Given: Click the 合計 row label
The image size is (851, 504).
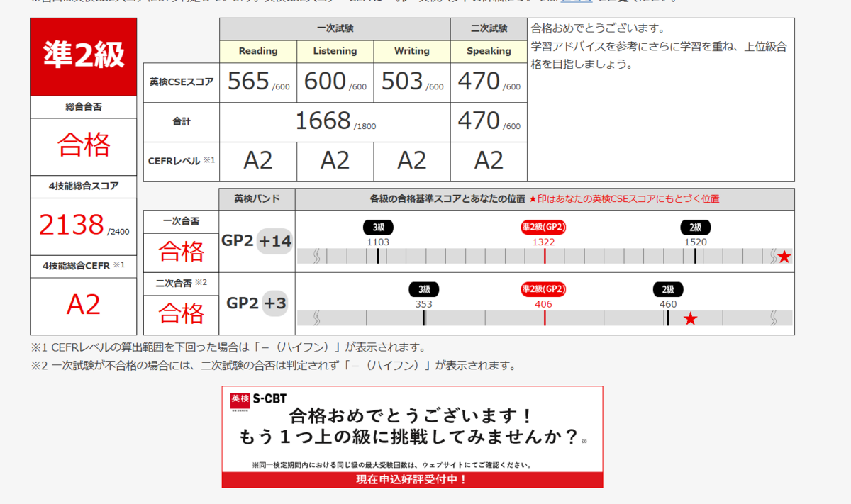Looking at the screenshot, I should pyautogui.click(x=182, y=122).
